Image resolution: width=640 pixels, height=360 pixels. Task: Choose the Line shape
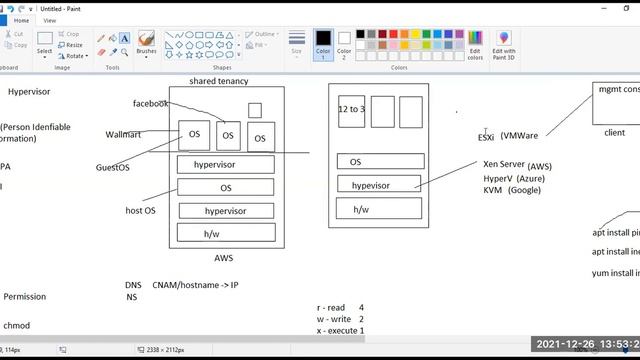169,35
